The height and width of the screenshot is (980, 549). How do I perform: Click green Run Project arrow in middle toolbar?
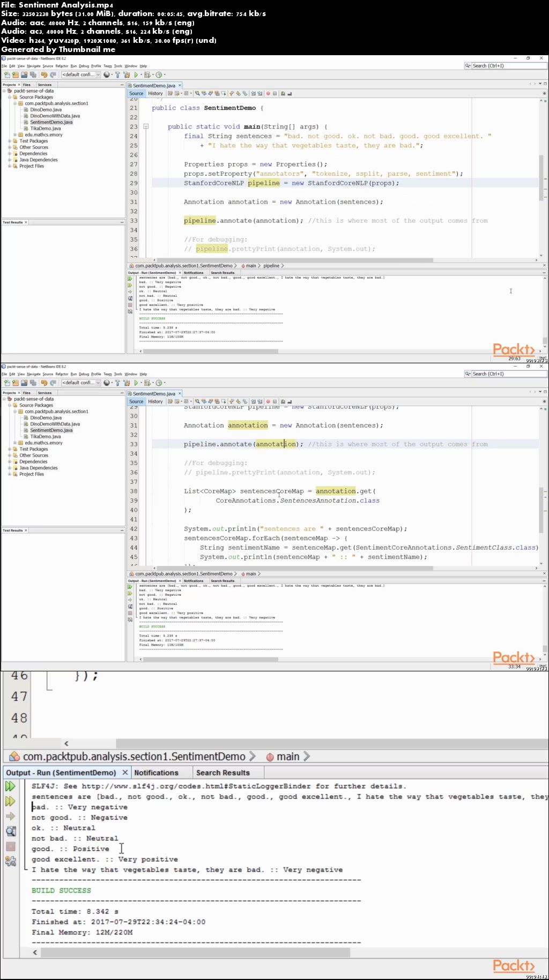click(x=136, y=383)
